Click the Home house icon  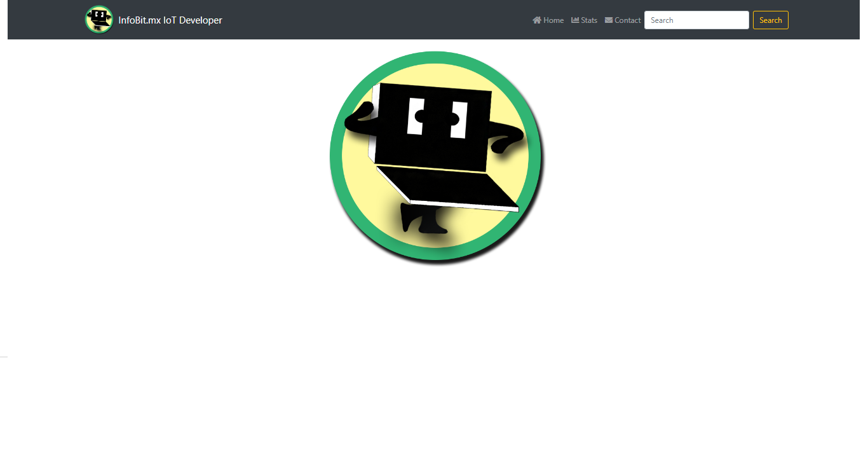pyautogui.click(x=537, y=20)
